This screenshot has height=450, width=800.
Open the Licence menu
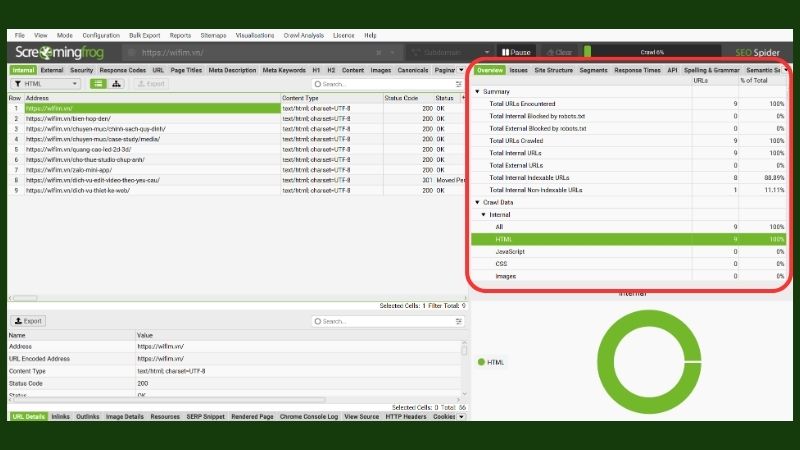(343, 35)
